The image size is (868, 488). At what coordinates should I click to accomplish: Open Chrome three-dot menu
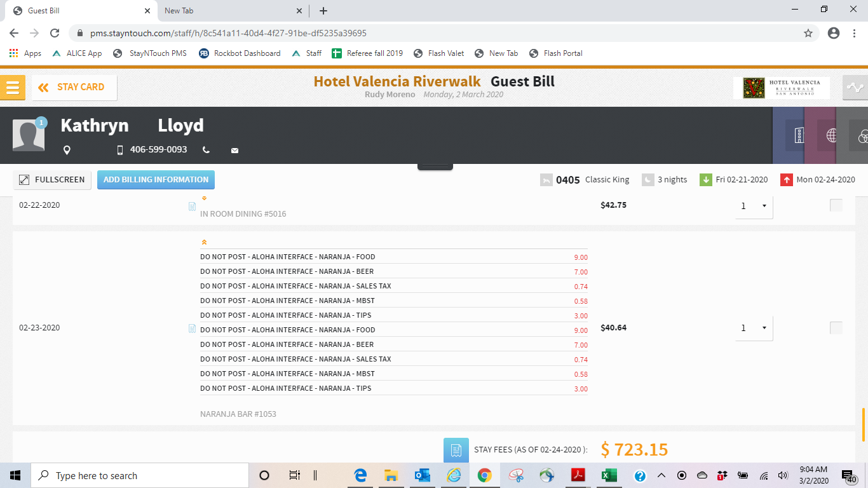pyautogui.click(x=855, y=33)
